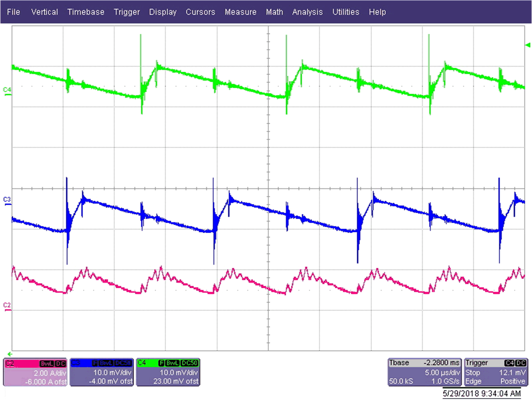Click the DC badge in C2 descriptor
Image resolution: width=532 pixels, height=402 pixels.
(x=61, y=364)
